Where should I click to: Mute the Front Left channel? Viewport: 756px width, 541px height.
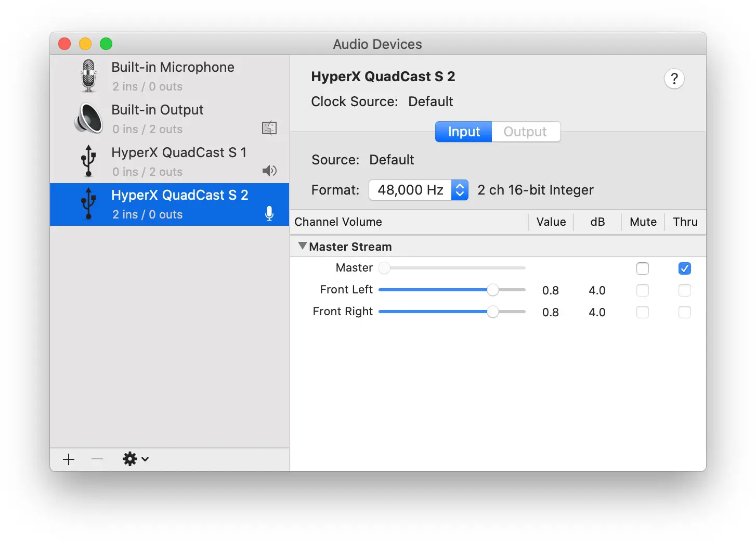click(643, 290)
